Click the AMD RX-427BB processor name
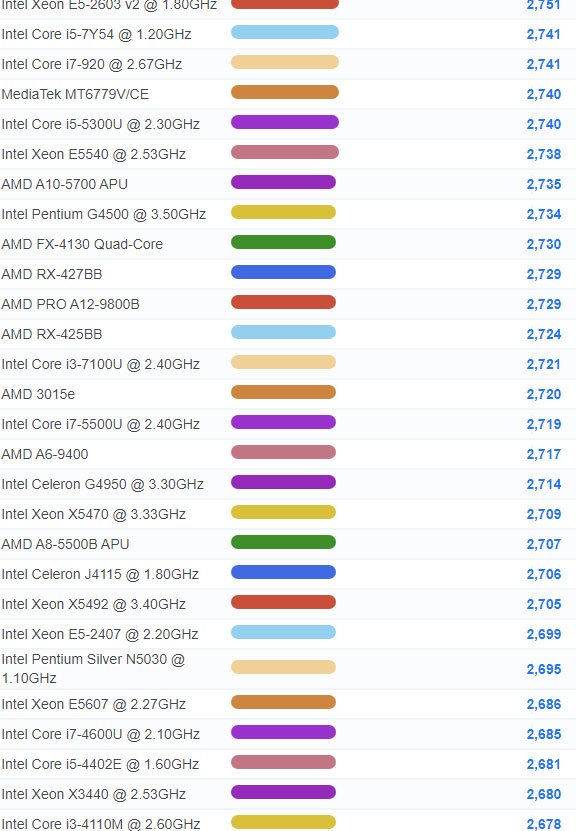 point(52,275)
